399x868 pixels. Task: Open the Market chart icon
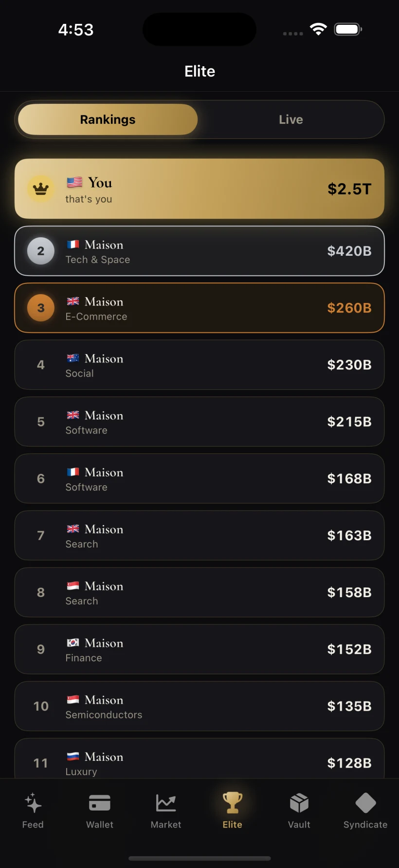166,803
